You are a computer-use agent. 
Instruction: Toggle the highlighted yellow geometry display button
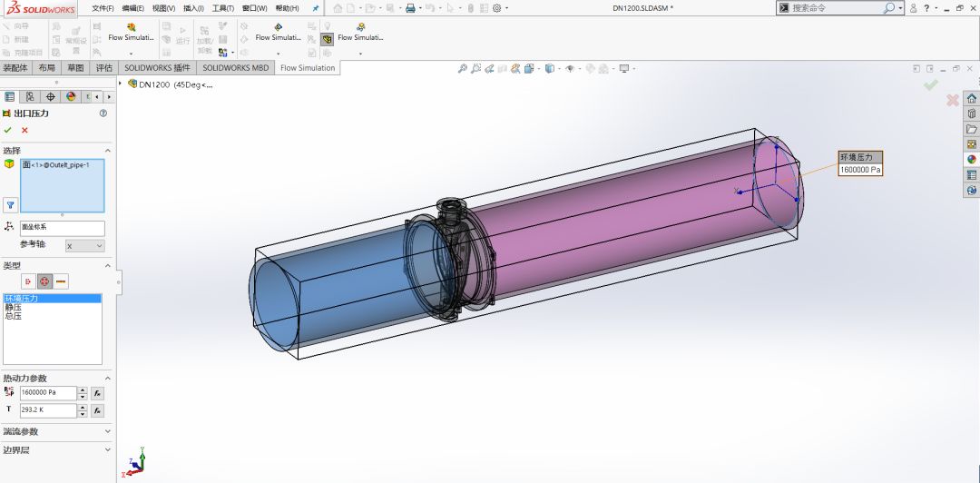click(328, 39)
